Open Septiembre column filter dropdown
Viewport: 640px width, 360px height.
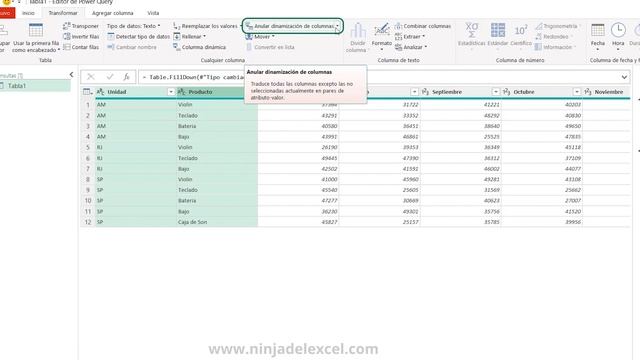click(x=496, y=92)
